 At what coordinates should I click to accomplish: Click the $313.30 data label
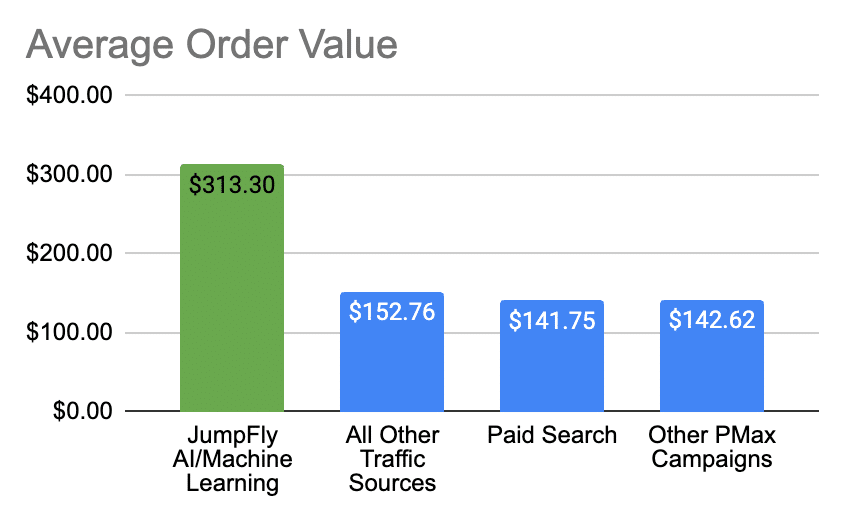pos(232,184)
